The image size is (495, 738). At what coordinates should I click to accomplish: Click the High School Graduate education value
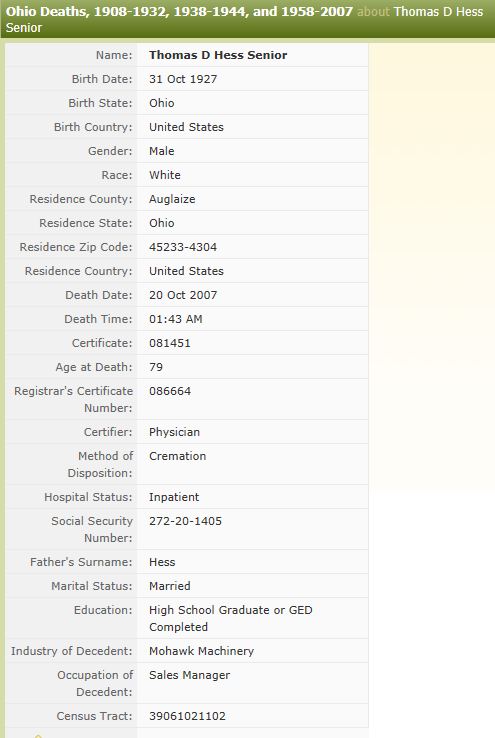tap(231, 618)
